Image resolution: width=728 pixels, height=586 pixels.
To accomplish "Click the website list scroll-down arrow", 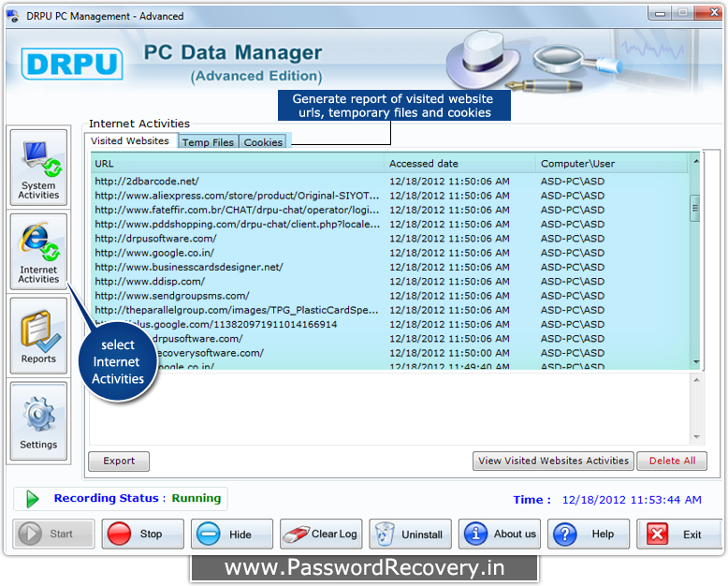I will point(696,361).
